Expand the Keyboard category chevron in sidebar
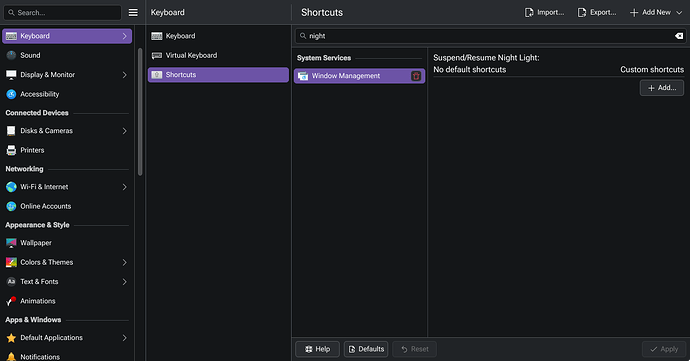Viewport: 690px width, 361px height. [125, 36]
